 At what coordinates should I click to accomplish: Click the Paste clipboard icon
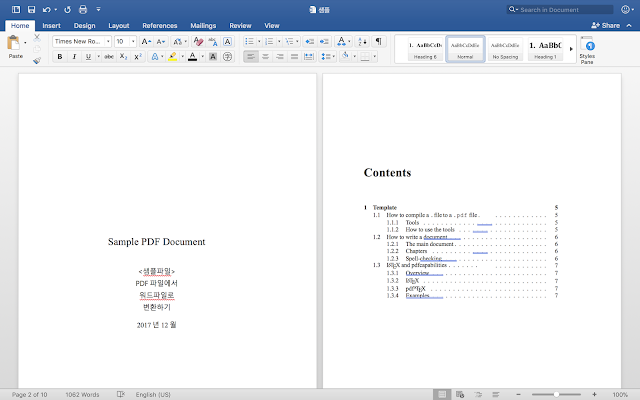[x=13, y=43]
